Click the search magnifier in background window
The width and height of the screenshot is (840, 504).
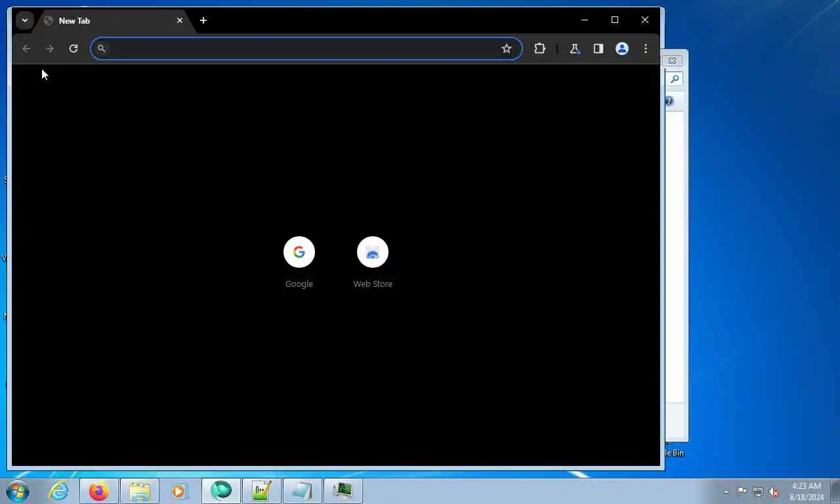tap(674, 79)
